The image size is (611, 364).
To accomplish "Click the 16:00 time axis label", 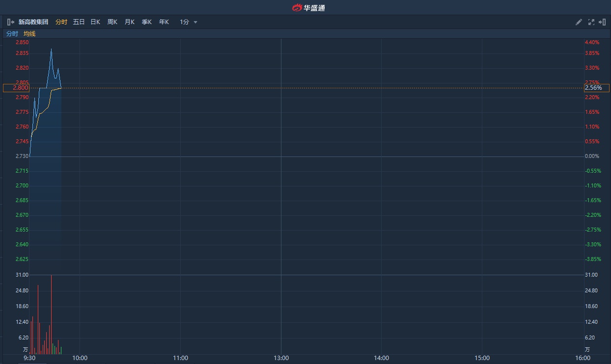I will coord(583,358).
